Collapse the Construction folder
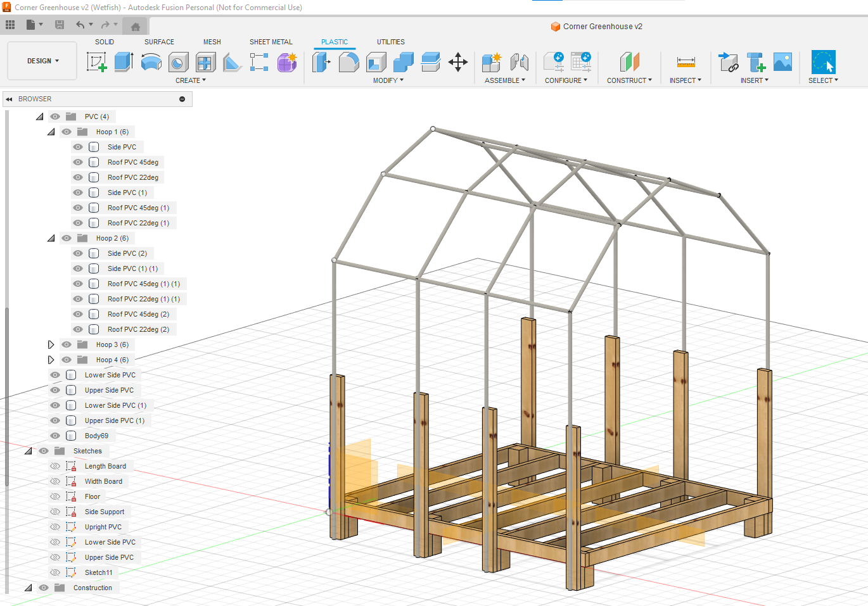Viewport: 868px width, 606px height. coord(29,588)
